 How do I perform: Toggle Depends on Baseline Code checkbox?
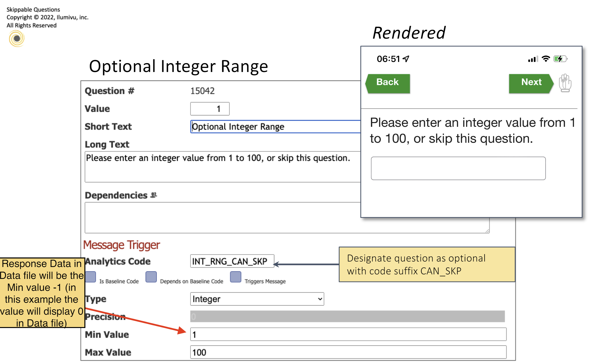pos(151,277)
